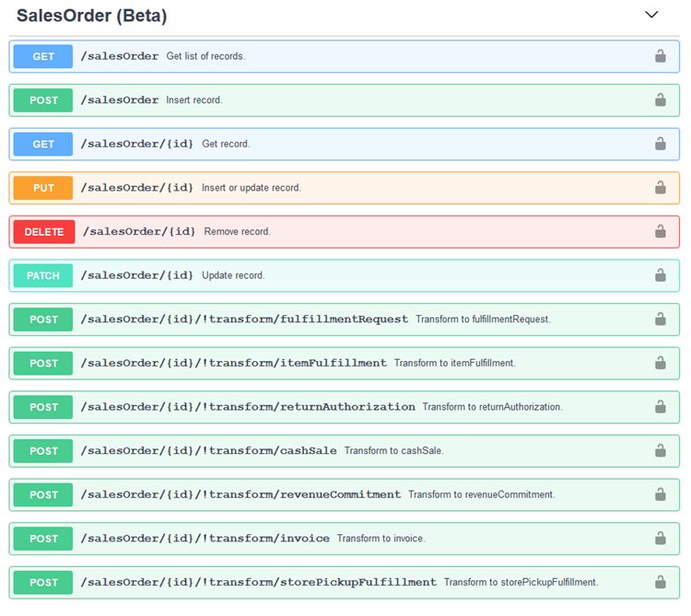Click POST button for returnAuthorization transform
The height and width of the screenshot is (616, 691).
pos(43,407)
